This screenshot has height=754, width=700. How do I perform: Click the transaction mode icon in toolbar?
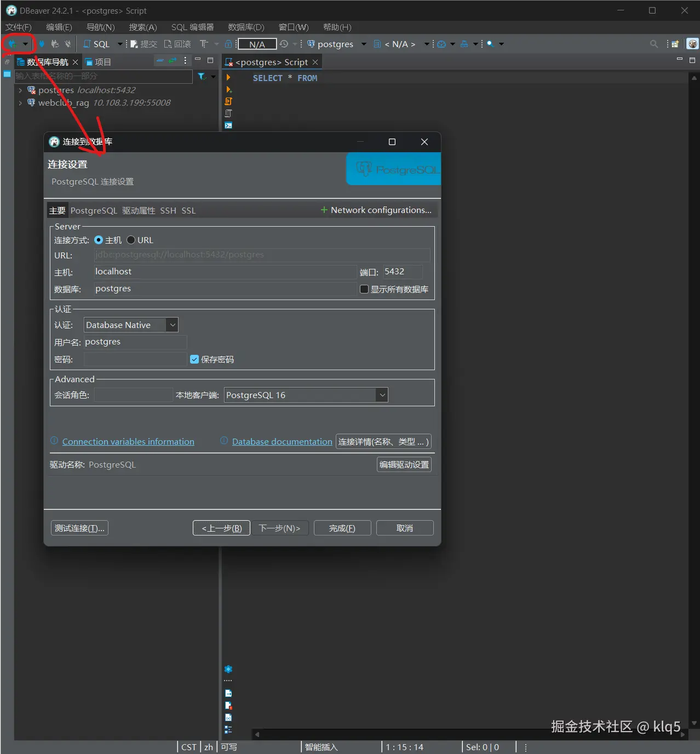coord(204,44)
